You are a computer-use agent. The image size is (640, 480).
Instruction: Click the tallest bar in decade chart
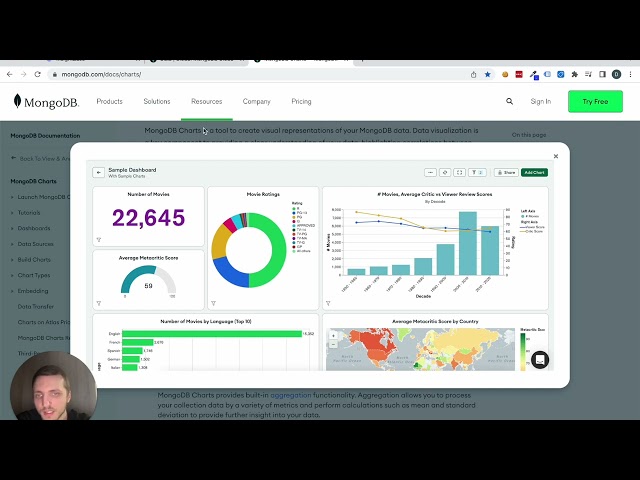pos(468,243)
